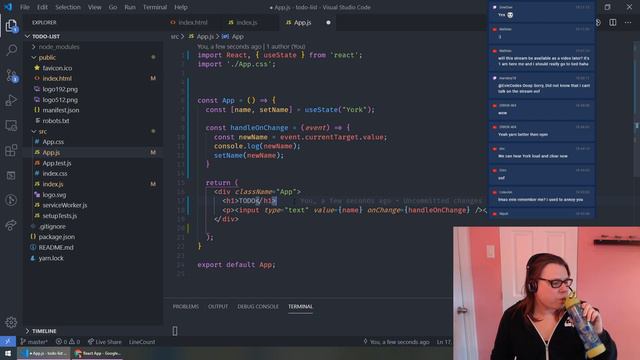Switch to VS Code taskbar item
Screen dimensions: 640x360
click(x=45, y=353)
